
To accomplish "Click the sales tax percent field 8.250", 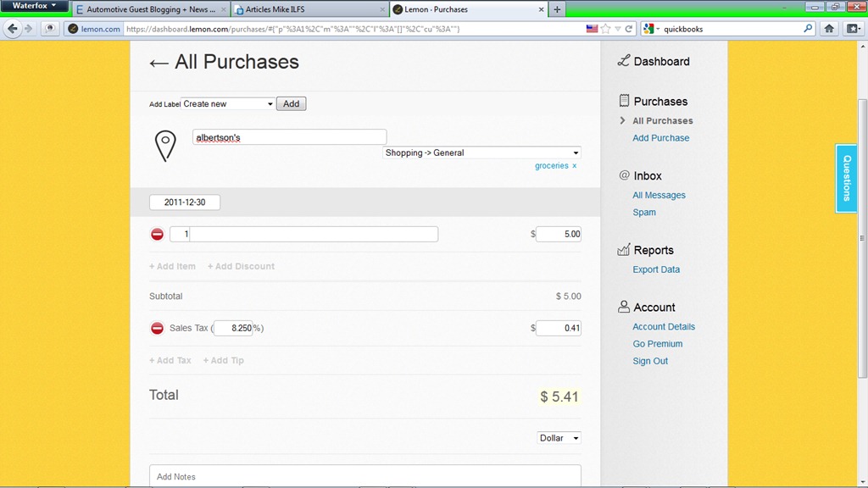I will pyautogui.click(x=233, y=328).
